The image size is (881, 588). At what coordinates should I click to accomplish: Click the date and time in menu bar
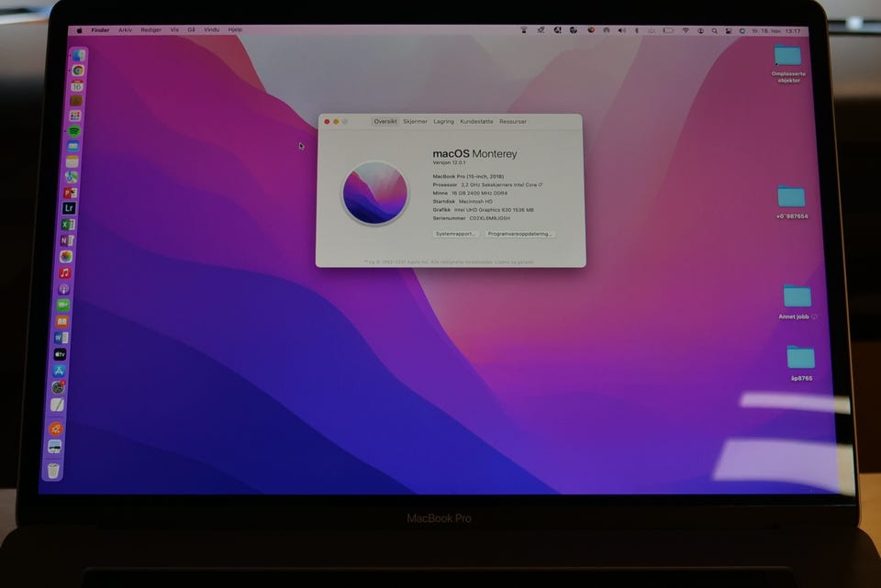tap(776, 31)
